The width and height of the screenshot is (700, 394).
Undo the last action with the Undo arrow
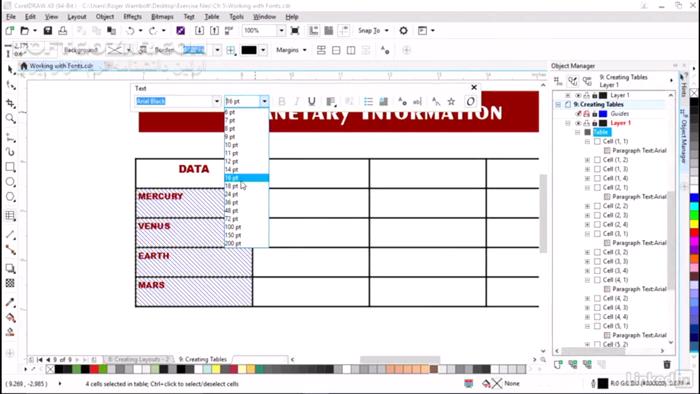click(130, 31)
